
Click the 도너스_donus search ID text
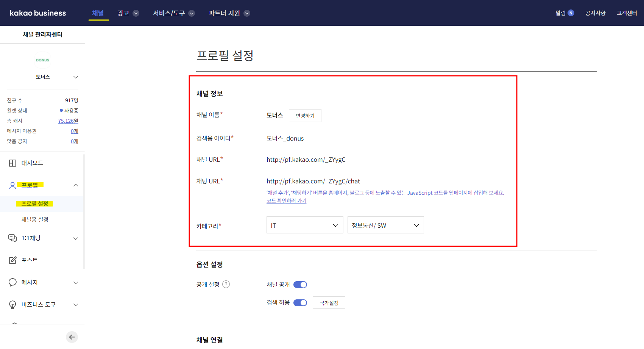(285, 138)
